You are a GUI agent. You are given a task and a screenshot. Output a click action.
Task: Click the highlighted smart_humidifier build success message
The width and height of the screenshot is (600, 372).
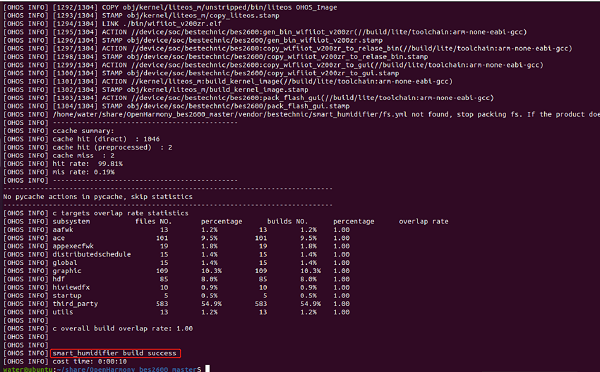coord(115,353)
